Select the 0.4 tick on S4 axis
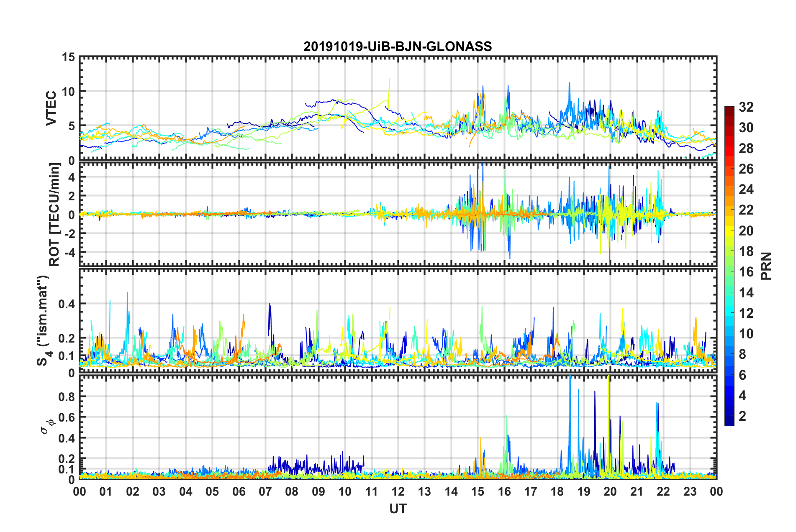The width and height of the screenshot is (796, 532). (x=67, y=304)
